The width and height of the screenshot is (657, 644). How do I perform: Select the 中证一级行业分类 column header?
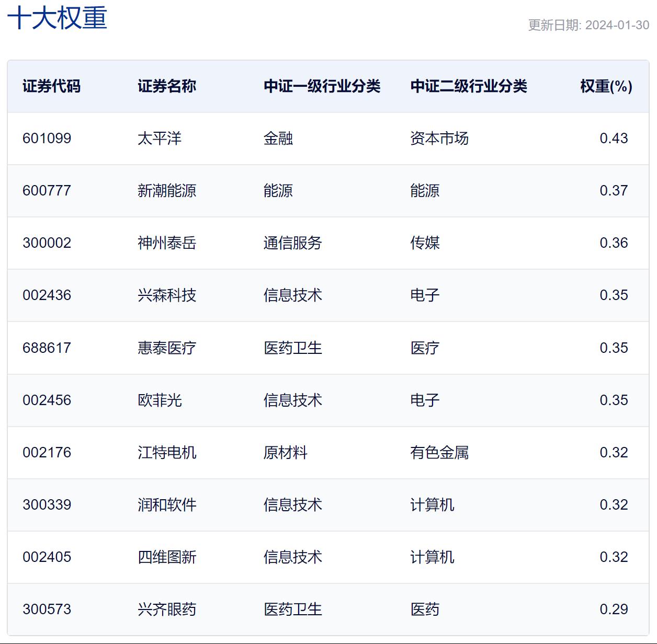tap(322, 86)
